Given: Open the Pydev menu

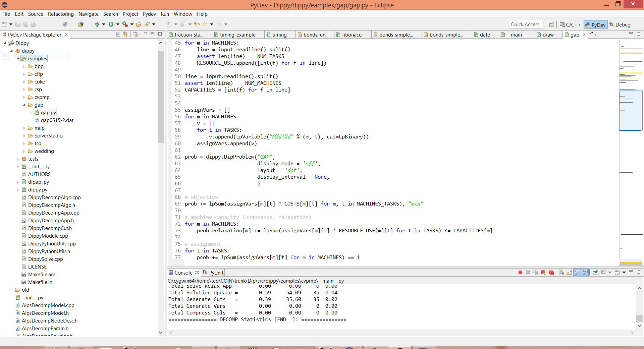Looking at the screenshot, I should pyautogui.click(x=149, y=14).
